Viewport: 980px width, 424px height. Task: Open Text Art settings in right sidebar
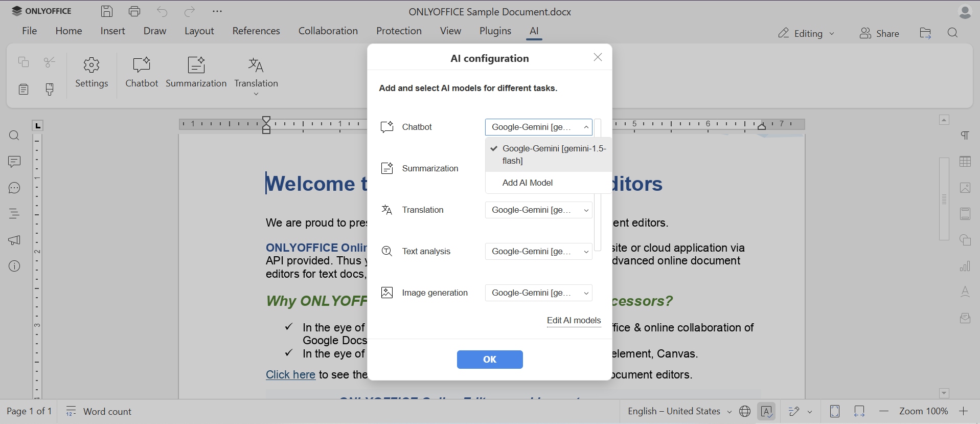pyautogui.click(x=965, y=292)
